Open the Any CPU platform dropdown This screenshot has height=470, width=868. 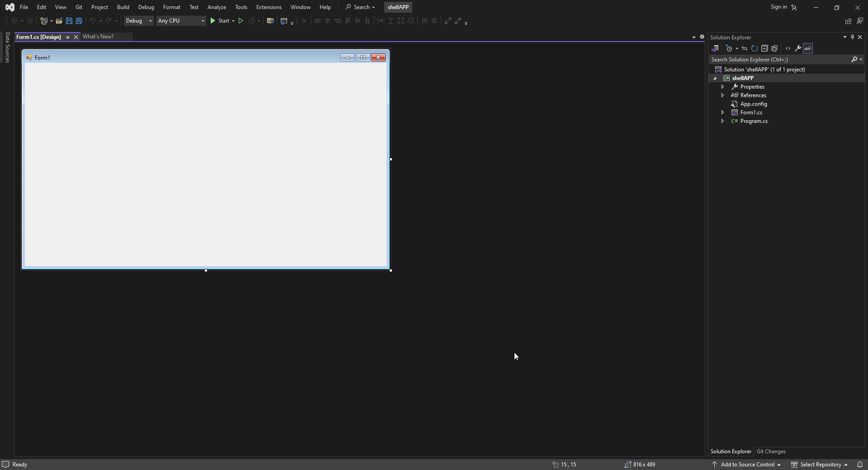pyautogui.click(x=181, y=21)
